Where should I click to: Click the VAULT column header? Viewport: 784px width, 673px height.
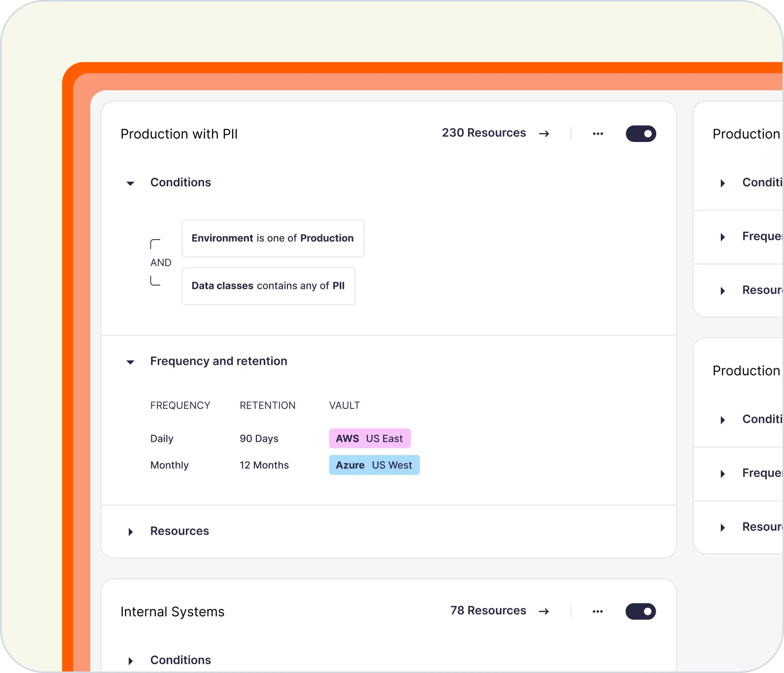[345, 405]
